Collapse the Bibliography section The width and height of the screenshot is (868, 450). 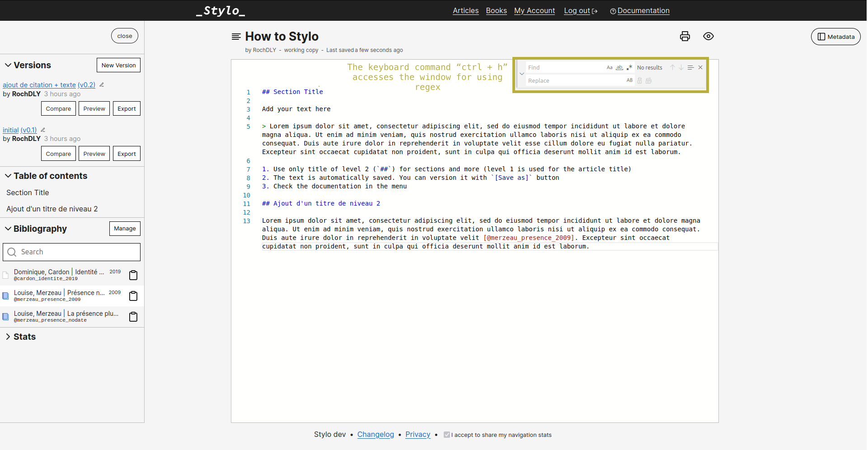point(8,229)
